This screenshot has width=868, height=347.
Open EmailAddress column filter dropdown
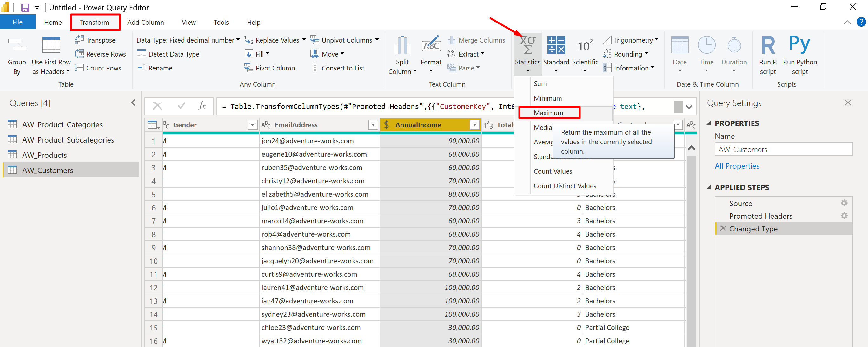[x=373, y=125]
